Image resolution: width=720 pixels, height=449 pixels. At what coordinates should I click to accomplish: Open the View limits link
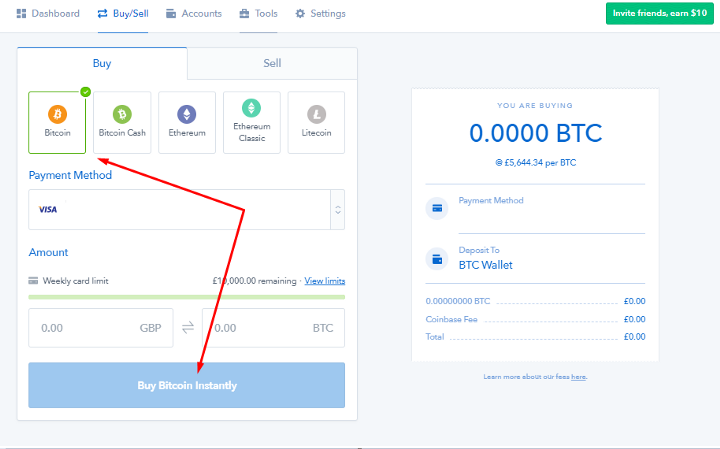pos(325,281)
